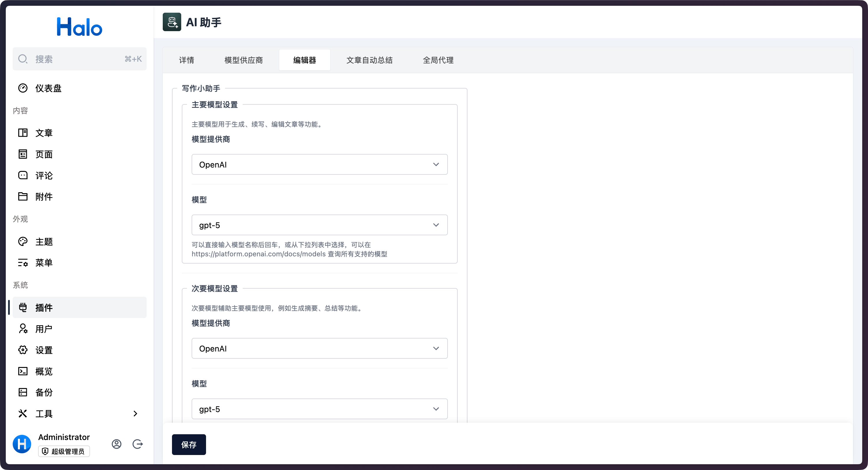Click the 设置 gear icon
868x470 pixels.
coord(23,350)
